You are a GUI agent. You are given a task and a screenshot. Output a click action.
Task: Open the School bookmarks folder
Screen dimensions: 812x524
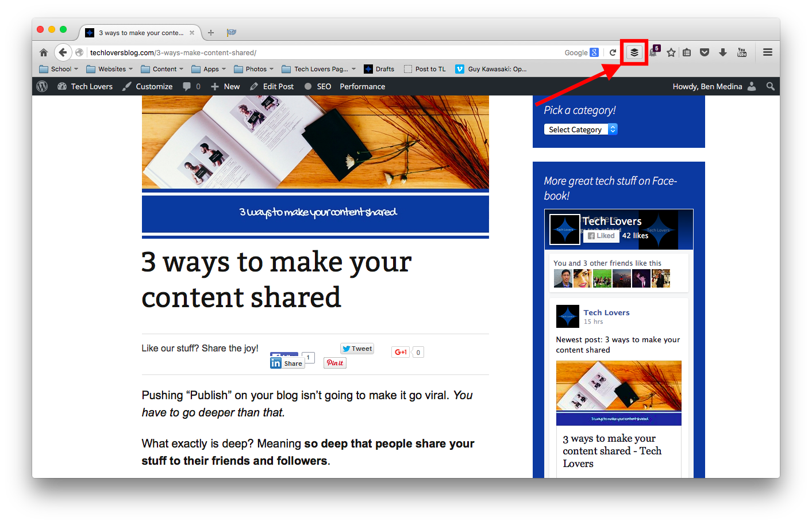[59, 69]
